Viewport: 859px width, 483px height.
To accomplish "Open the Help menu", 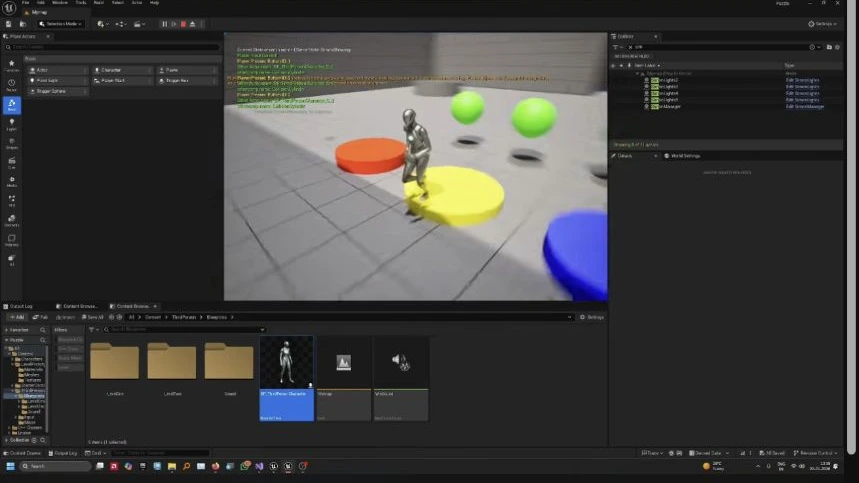I will (x=154, y=3).
